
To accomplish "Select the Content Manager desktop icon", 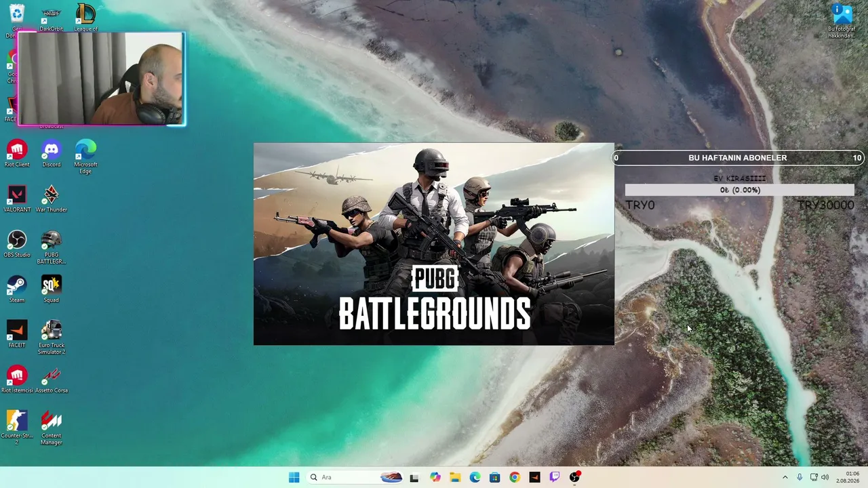I will coord(52,428).
